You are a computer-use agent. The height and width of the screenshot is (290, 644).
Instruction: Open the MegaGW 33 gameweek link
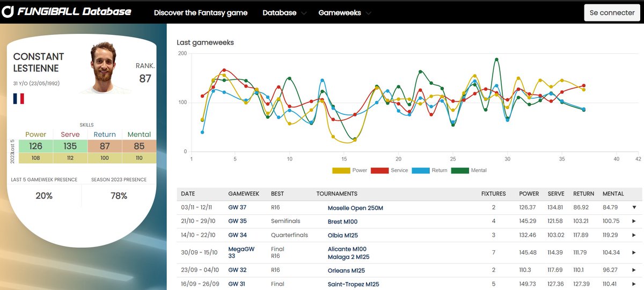click(241, 252)
